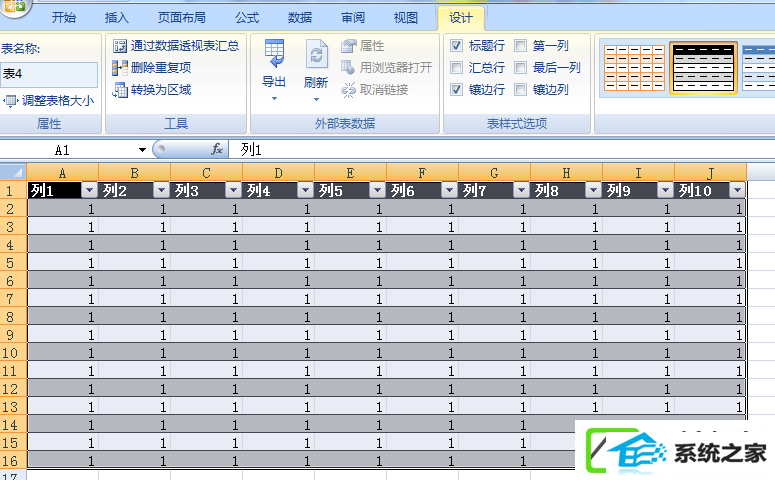Screen dimensions: 775x480
Task: Click the remove duplicates icon
Action: (120, 68)
